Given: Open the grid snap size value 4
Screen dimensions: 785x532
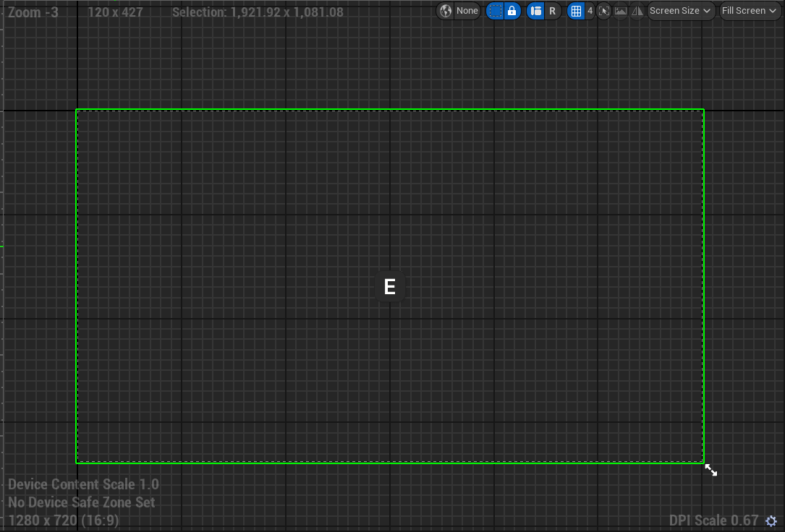Looking at the screenshot, I should [x=590, y=11].
